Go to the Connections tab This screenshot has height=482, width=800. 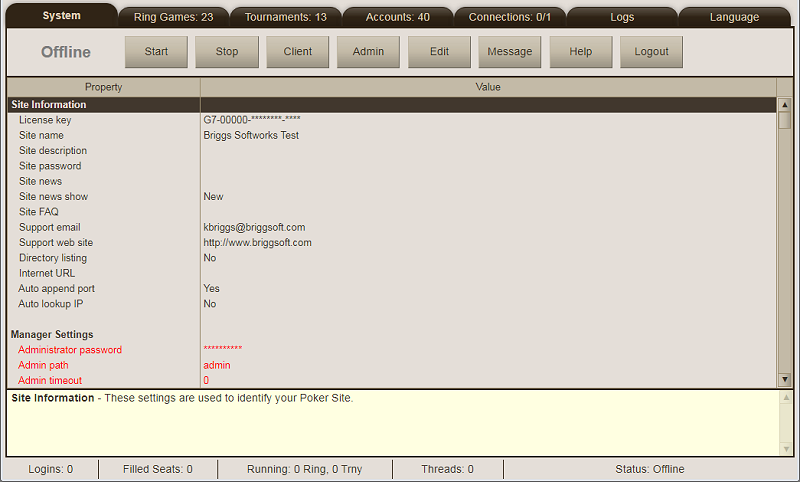click(510, 17)
